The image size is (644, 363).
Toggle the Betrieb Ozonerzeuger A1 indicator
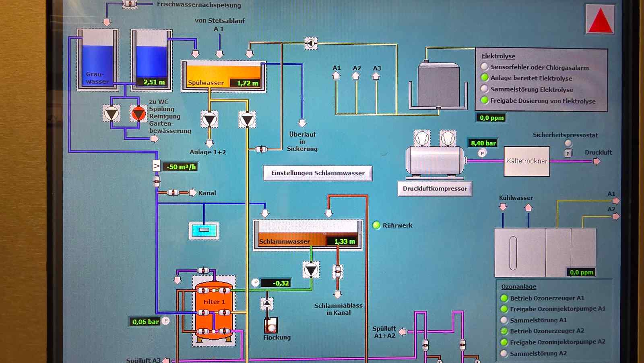click(x=504, y=298)
